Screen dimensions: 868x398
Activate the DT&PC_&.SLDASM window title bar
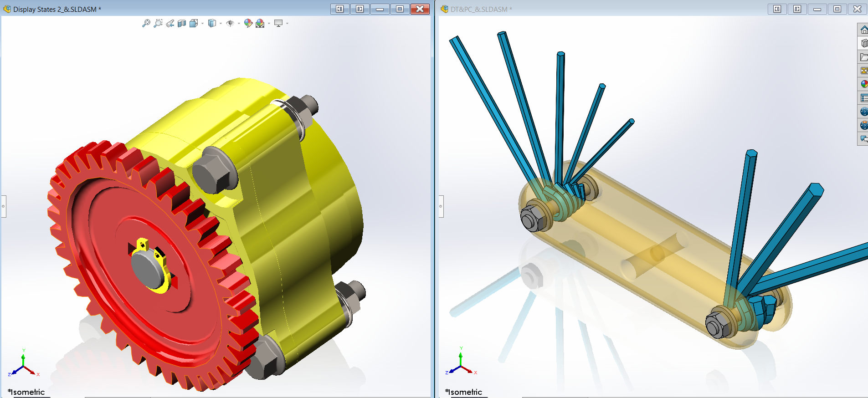point(592,9)
